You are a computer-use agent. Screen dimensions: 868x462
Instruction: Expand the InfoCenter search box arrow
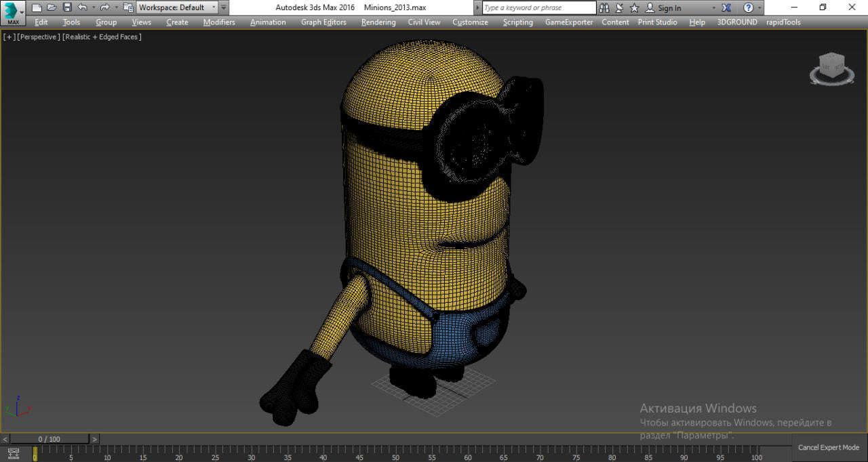coord(477,7)
